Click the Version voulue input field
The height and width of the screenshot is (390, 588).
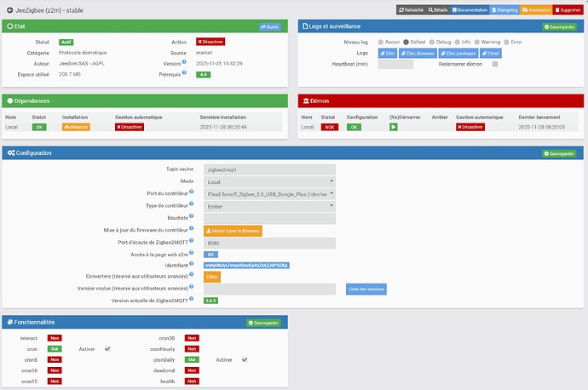[269, 289]
